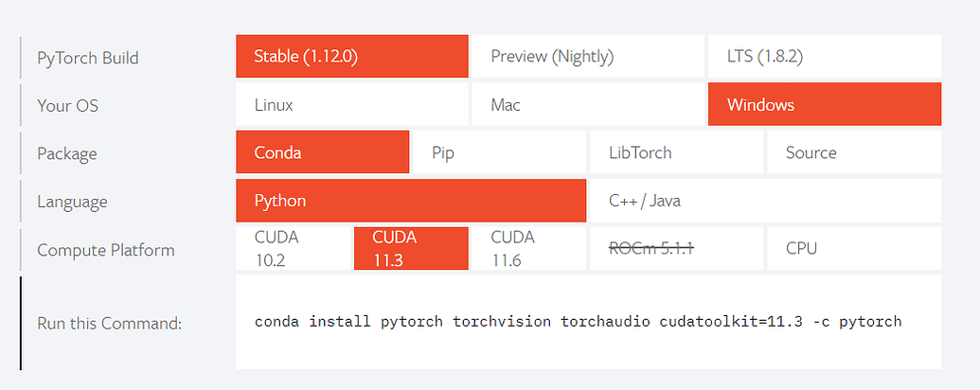This screenshot has width=980, height=390.
Task: Switch language to C++ / Java
Action: click(766, 201)
